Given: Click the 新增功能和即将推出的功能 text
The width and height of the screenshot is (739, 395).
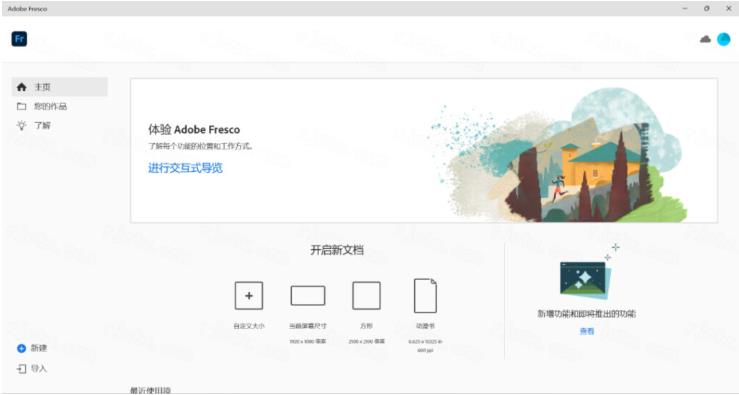Looking at the screenshot, I should tap(587, 313).
